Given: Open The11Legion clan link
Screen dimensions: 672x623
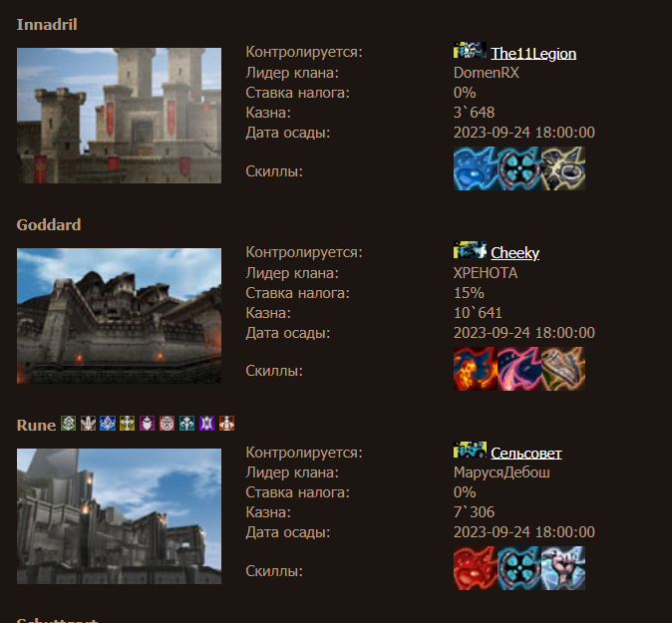Looking at the screenshot, I should coord(533,54).
